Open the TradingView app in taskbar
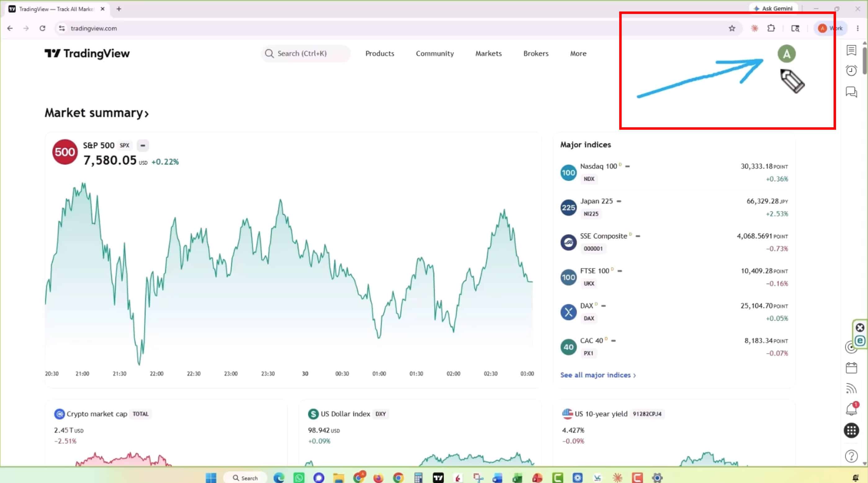Viewport: 868px width, 483px height. pos(438,478)
